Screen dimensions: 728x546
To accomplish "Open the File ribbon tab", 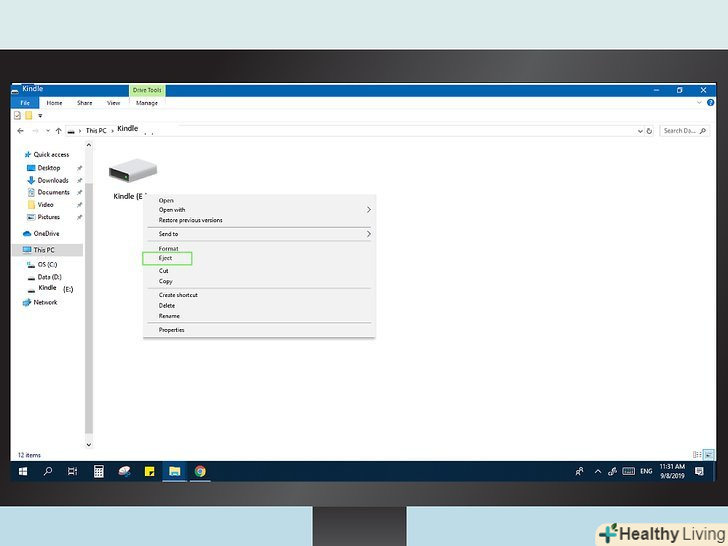I will (25, 103).
